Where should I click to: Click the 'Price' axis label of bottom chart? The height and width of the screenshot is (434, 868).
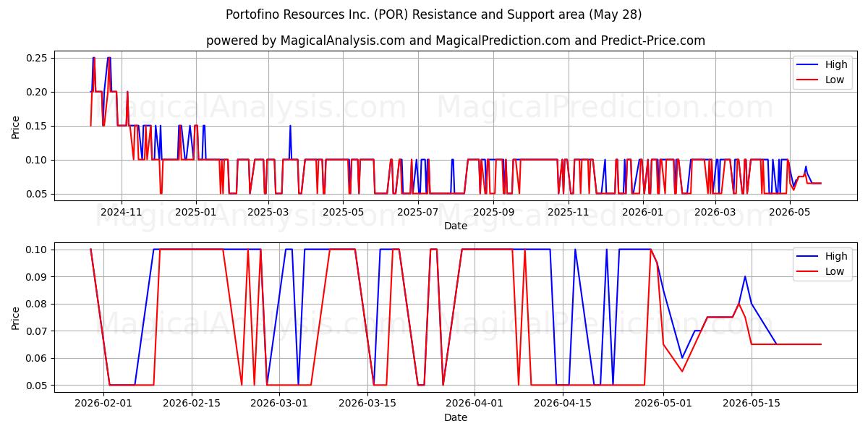pyautogui.click(x=16, y=318)
